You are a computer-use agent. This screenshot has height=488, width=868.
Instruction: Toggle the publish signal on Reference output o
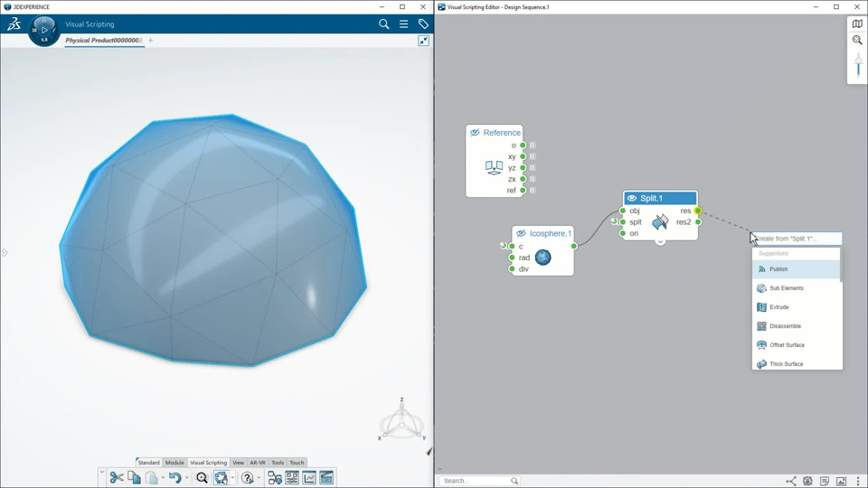tap(533, 145)
